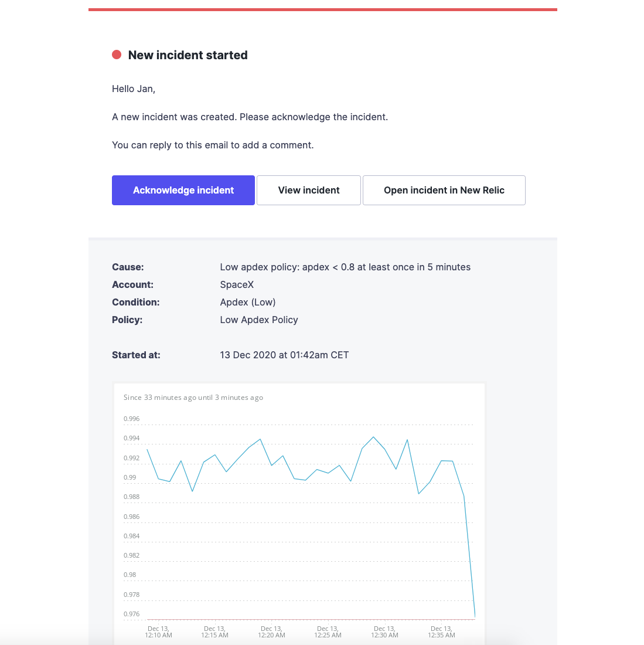Click the low apdex cause description text
644x645 pixels.
[x=345, y=267]
